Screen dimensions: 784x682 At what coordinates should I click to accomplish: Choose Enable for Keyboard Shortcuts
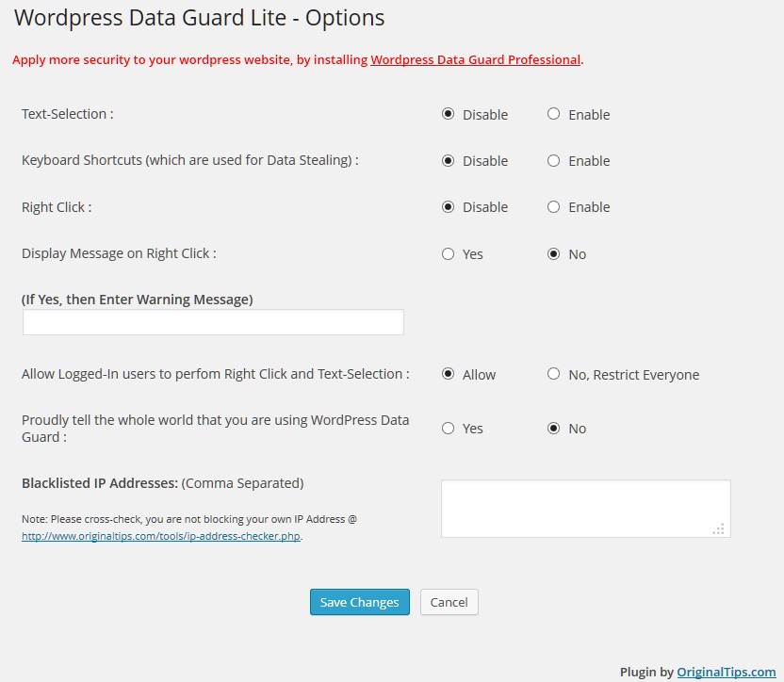point(553,160)
